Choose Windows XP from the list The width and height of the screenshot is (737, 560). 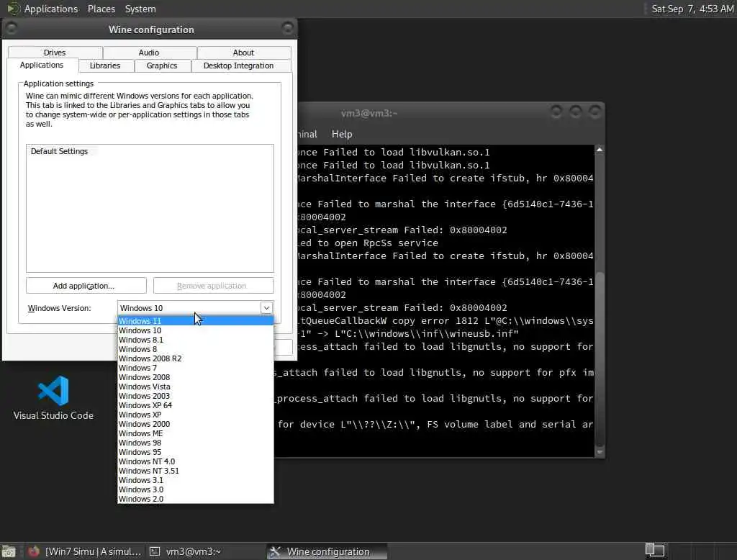tap(196, 415)
